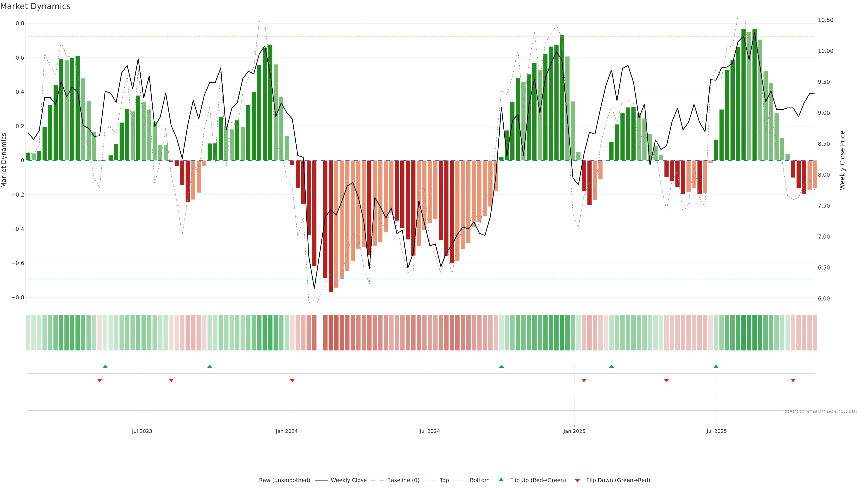Toggle the Top legend entry
This screenshot has height=488, width=868.
tap(444, 480)
